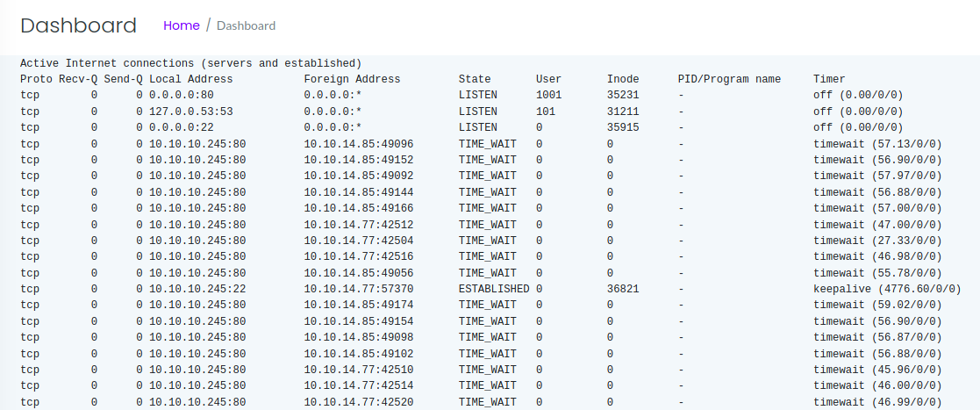Screen dimensions: 980x410
Task: Select foreign address 10.10.14.77:42504
Action: tap(359, 241)
